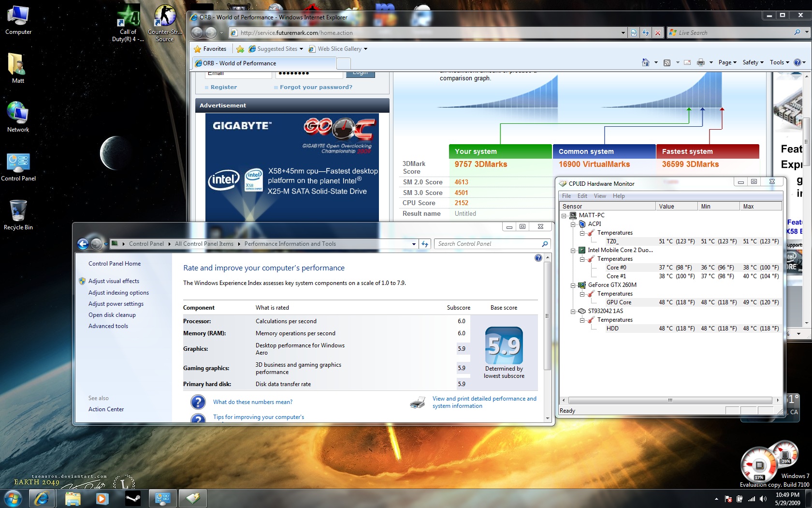The height and width of the screenshot is (508, 812).
Task: Open the Web Slice Gallery dropdown
Action: [x=365, y=49]
